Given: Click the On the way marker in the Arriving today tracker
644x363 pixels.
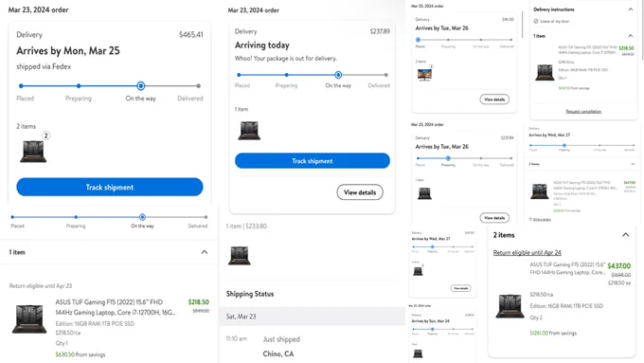Looking at the screenshot, I should [338, 75].
